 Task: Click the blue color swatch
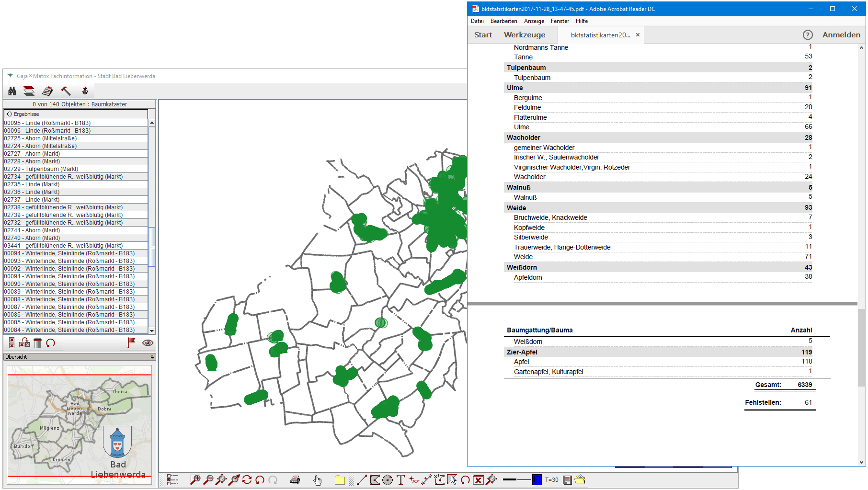coord(537,479)
